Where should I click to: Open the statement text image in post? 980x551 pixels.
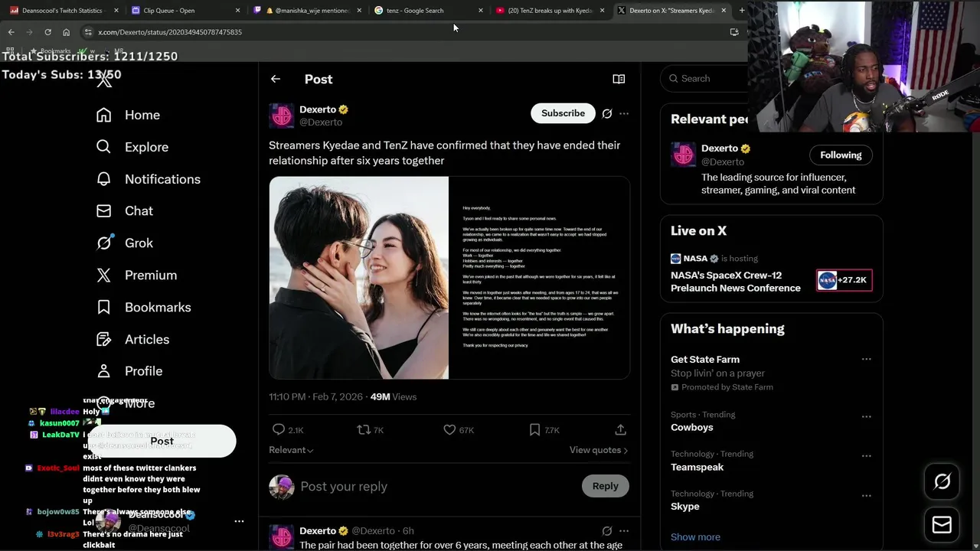tap(539, 278)
